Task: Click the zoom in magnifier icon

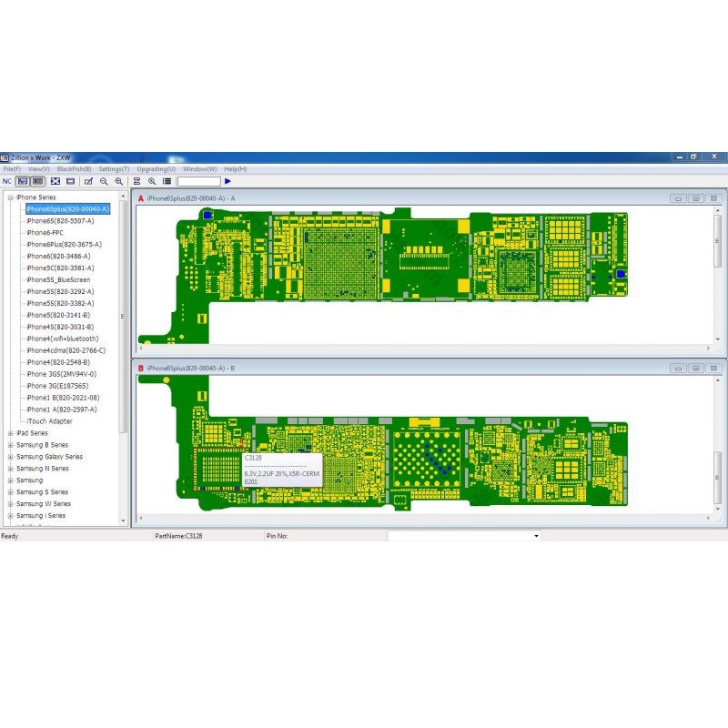Action: coord(118,181)
